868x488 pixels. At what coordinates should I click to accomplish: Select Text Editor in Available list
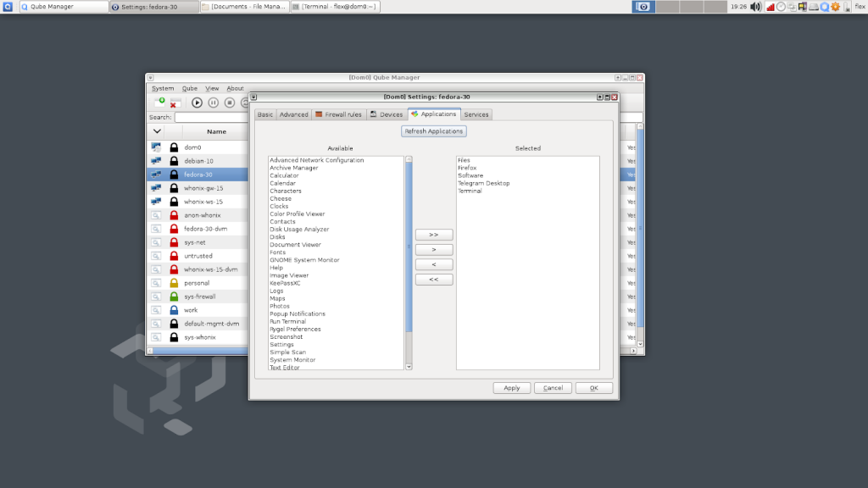[x=285, y=367]
